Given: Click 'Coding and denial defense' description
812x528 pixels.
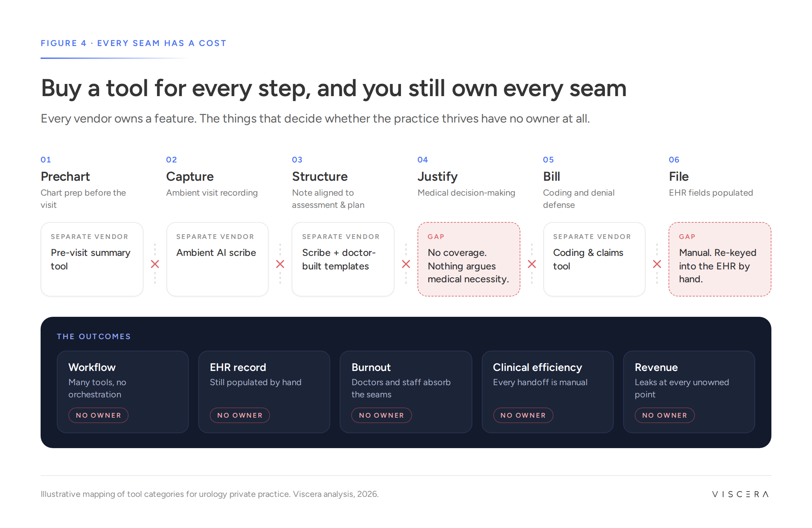Looking at the screenshot, I should point(579,199).
